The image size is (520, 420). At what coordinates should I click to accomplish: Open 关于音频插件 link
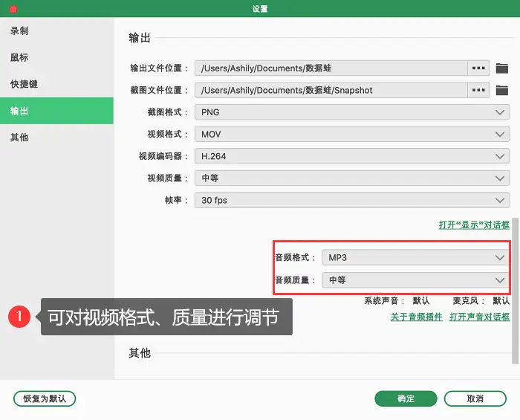click(x=417, y=317)
